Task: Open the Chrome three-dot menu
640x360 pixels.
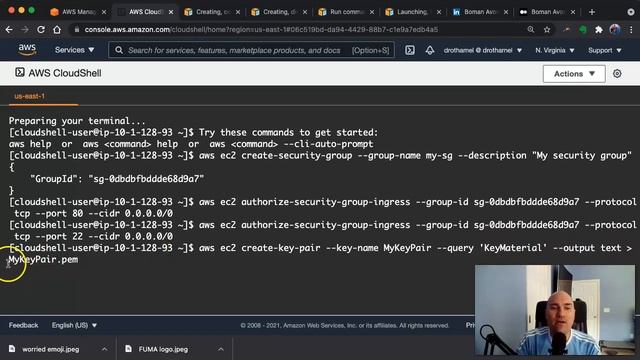Action: tap(631, 29)
